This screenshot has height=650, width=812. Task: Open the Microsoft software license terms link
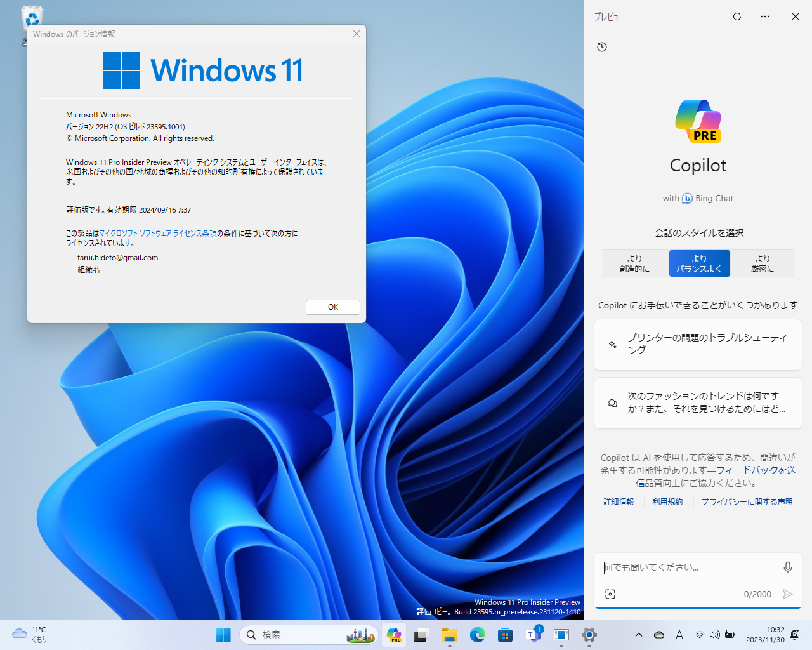pos(157,233)
